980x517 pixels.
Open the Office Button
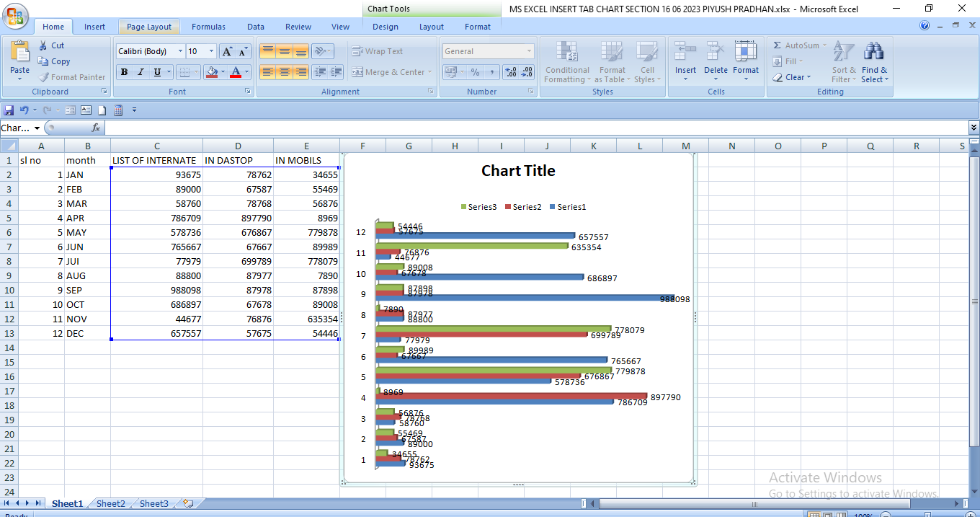click(15, 16)
